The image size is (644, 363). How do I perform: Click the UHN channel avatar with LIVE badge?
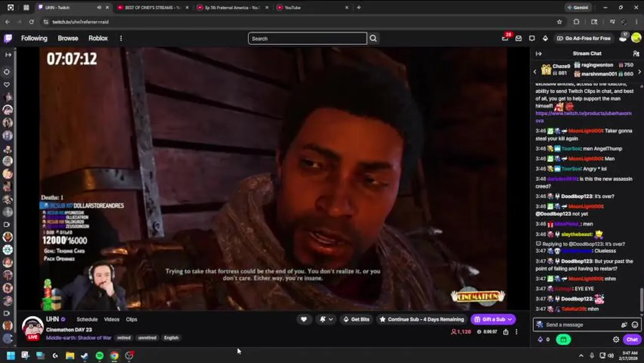[x=33, y=327]
